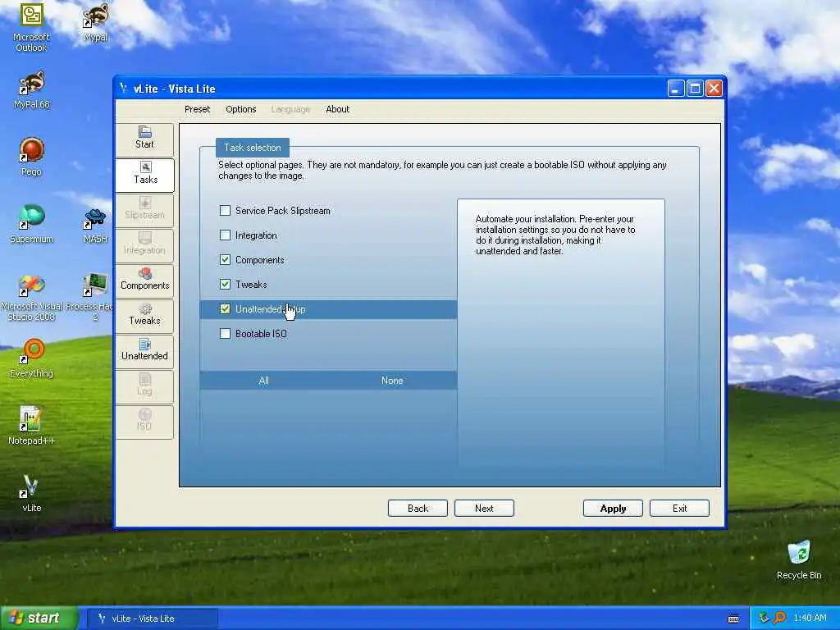Viewport: 840px width, 630px height.
Task: Launch the MyPal 68 desktop shortcut
Action: 32,90
